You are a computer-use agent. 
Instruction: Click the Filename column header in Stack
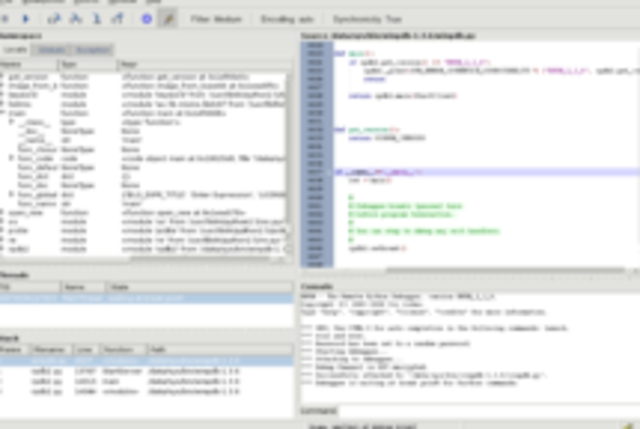coord(51,350)
